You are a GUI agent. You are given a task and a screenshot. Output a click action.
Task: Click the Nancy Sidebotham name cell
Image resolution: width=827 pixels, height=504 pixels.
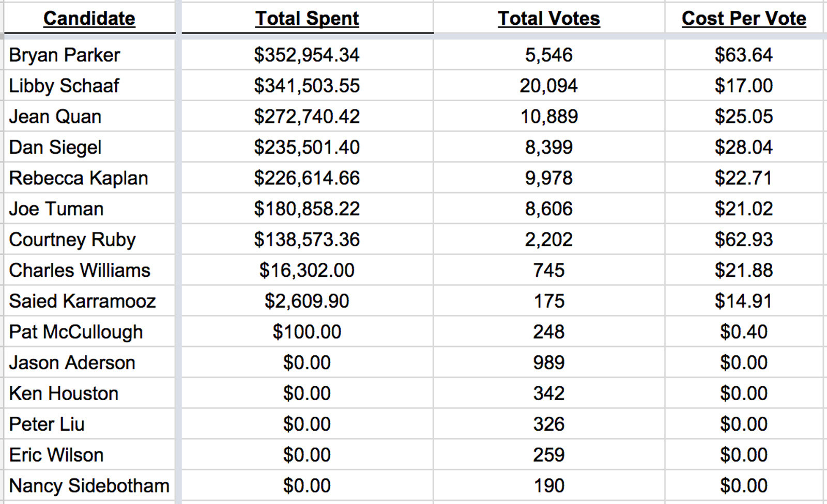pyautogui.click(x=89, y=486)
